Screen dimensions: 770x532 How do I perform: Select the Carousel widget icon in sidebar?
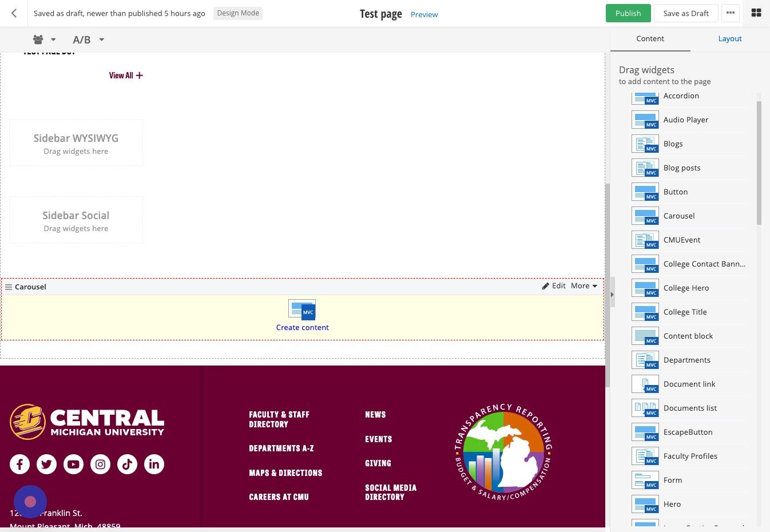coord(645,216)
